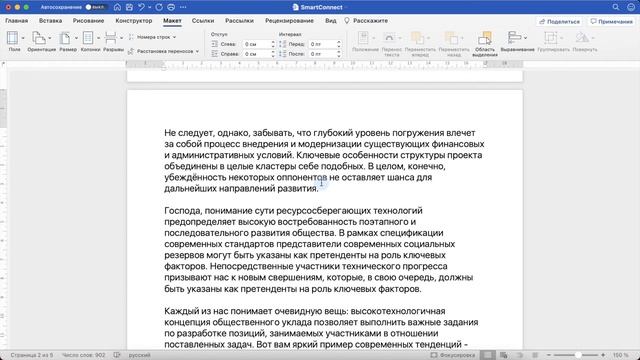Expand the Колонки dropdown arrow
Image resolution: width=640 pixels, height=360 pixels.
click(x=98, y=38)
